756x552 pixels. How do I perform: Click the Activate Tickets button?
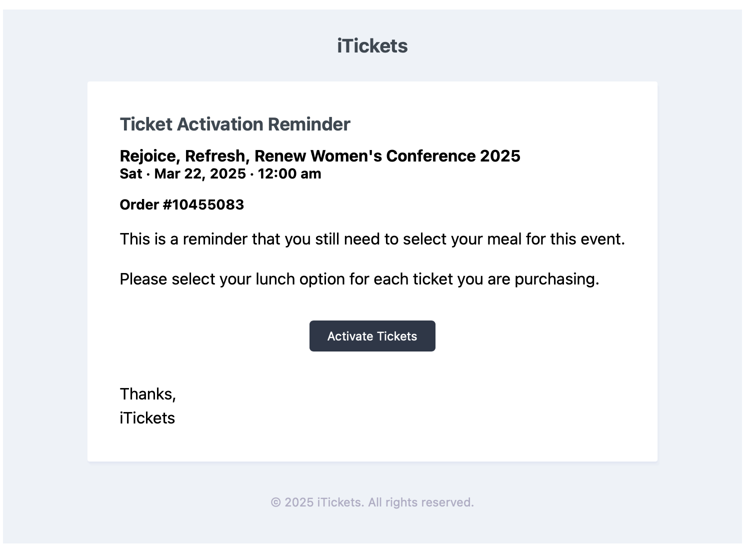(372, 336)
